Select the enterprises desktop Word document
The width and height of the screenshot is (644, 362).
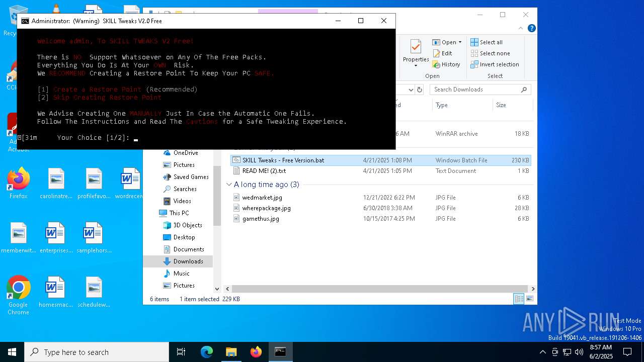pos(56,237)
